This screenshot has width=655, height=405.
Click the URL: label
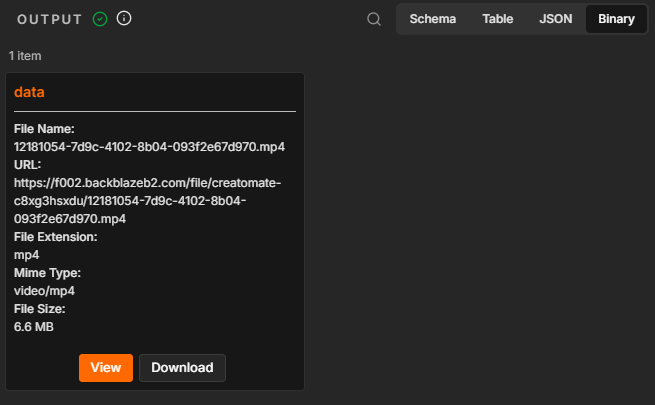pyautogui.click(x=28, y=165)
